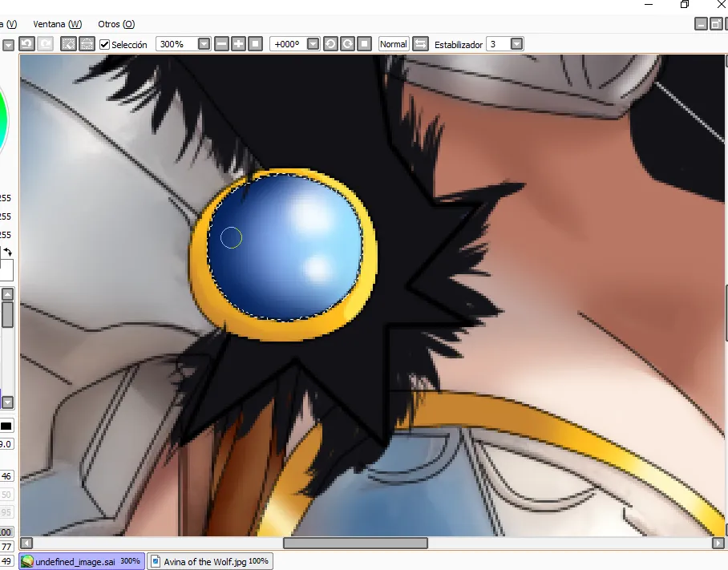This screenshot has height=570, width=728.
Task: Swap foreground and background colors
Action: 8,252
